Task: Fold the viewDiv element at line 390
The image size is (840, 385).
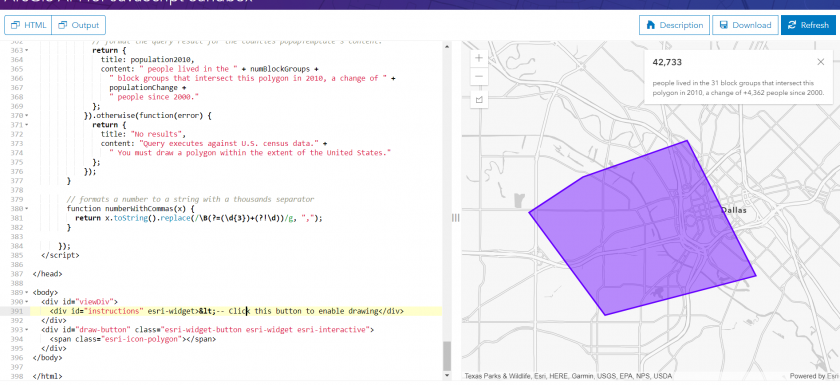Action: click(27, 302)
